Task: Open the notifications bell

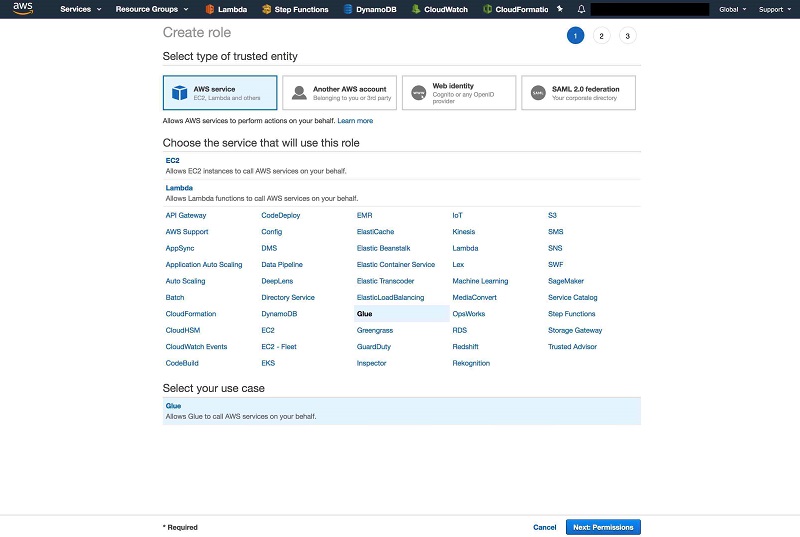Action: (x=581, y=9)
